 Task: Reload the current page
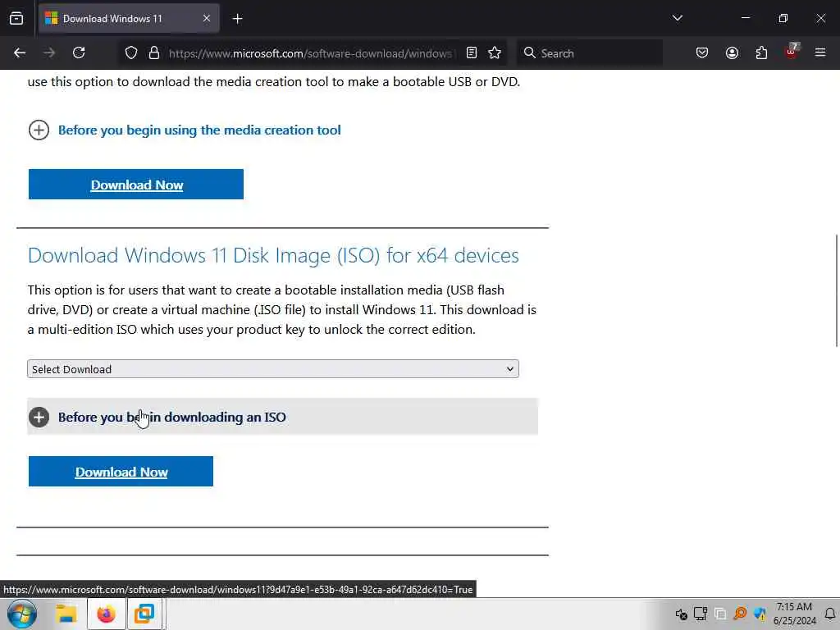pos(79,52)
